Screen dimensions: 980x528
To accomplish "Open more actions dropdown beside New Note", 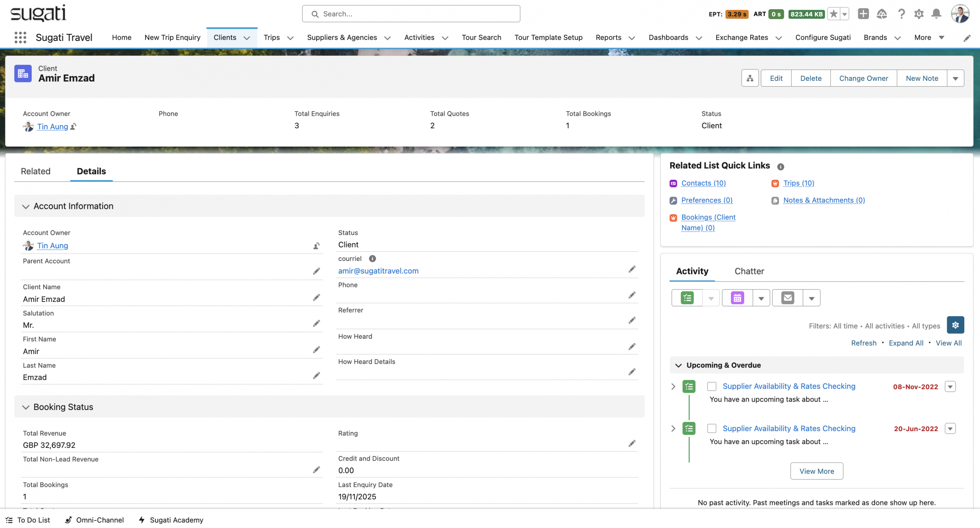I will 955,78.
